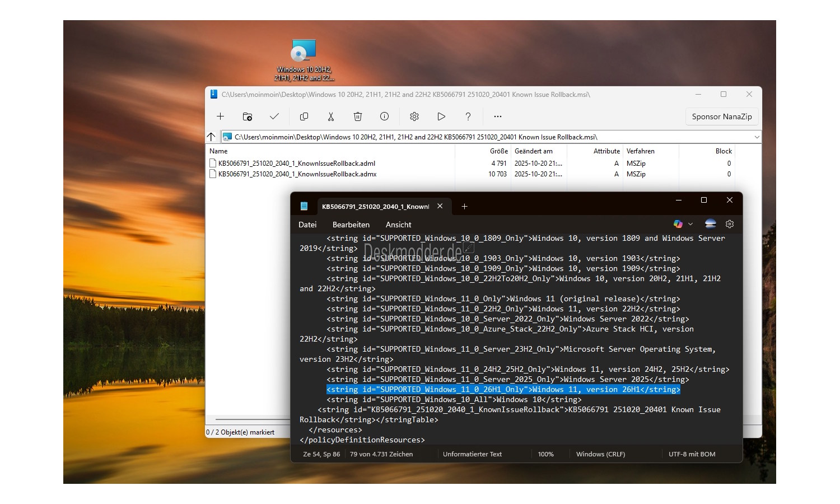The width and height of the screenshot is (840, 504).
Task: Open the Info properties icon
Action: click(x=384, y=116)
